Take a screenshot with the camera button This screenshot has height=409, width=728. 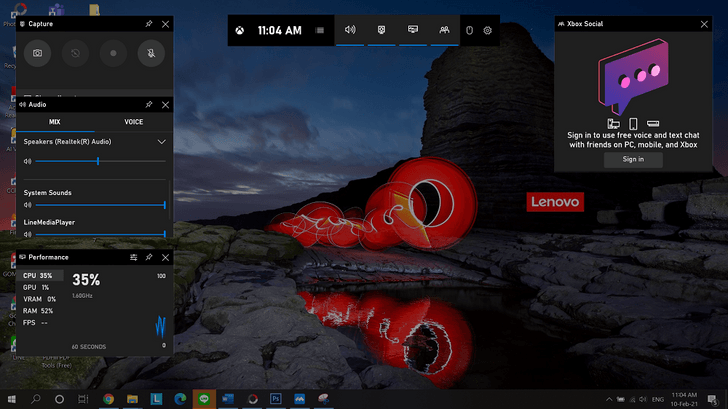(x=37, y=53)
